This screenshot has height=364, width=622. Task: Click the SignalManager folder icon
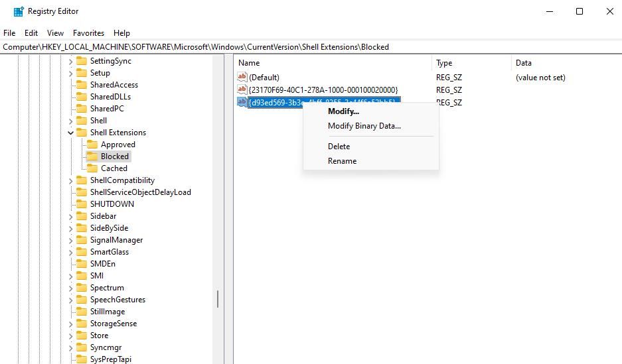coord(82,239)
